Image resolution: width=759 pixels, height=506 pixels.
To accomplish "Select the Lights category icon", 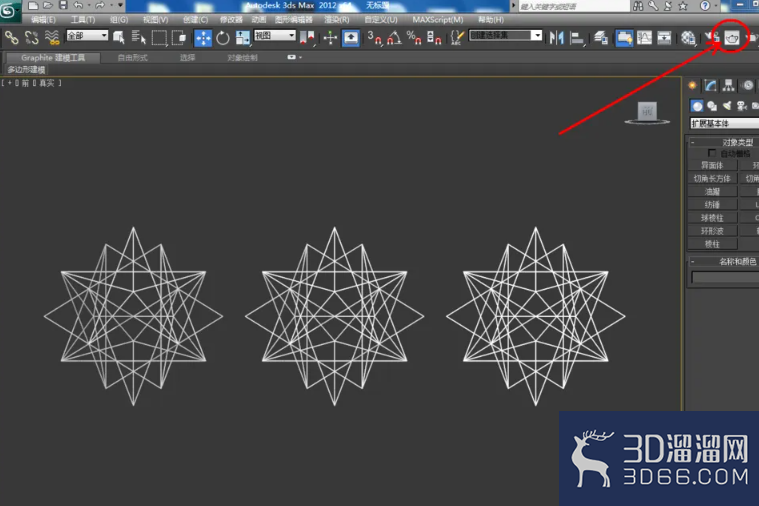I will pos(727,106).
